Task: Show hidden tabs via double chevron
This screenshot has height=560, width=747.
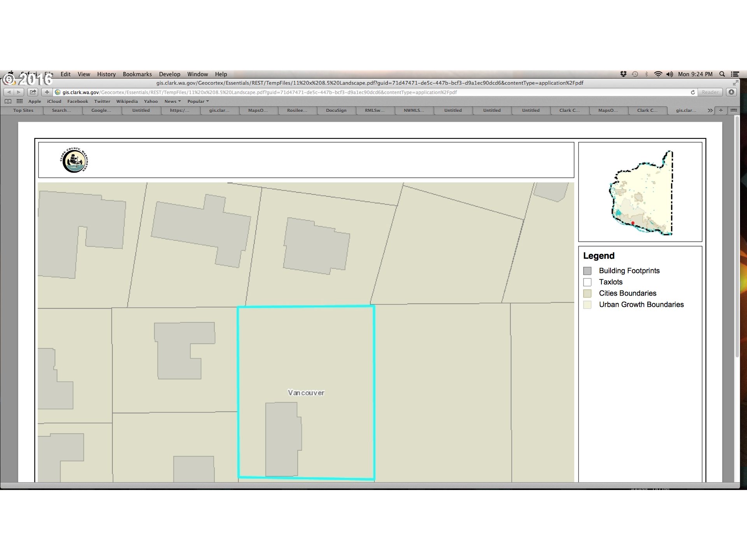Action: pyautogui.click(x=710, y=110)
